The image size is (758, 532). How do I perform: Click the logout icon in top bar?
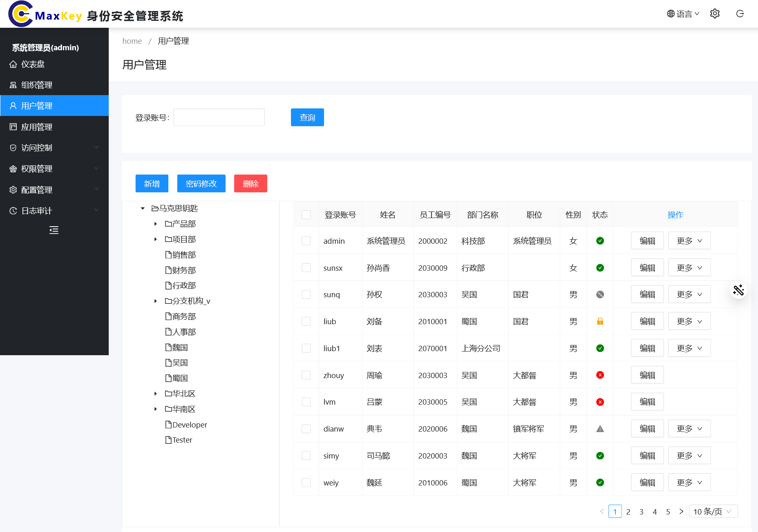coord(740,14)
